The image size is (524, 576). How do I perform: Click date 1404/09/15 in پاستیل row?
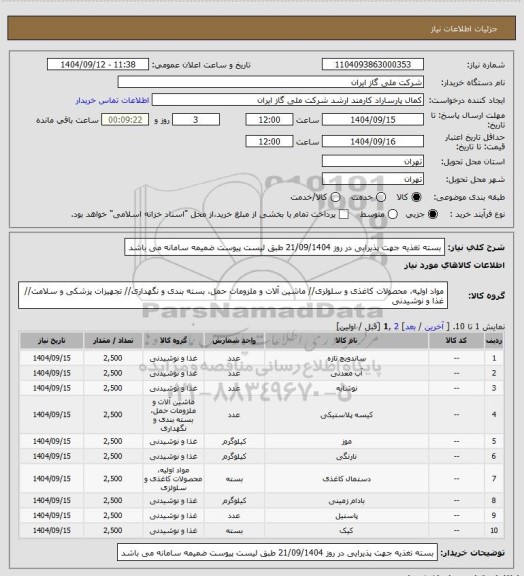51,516
